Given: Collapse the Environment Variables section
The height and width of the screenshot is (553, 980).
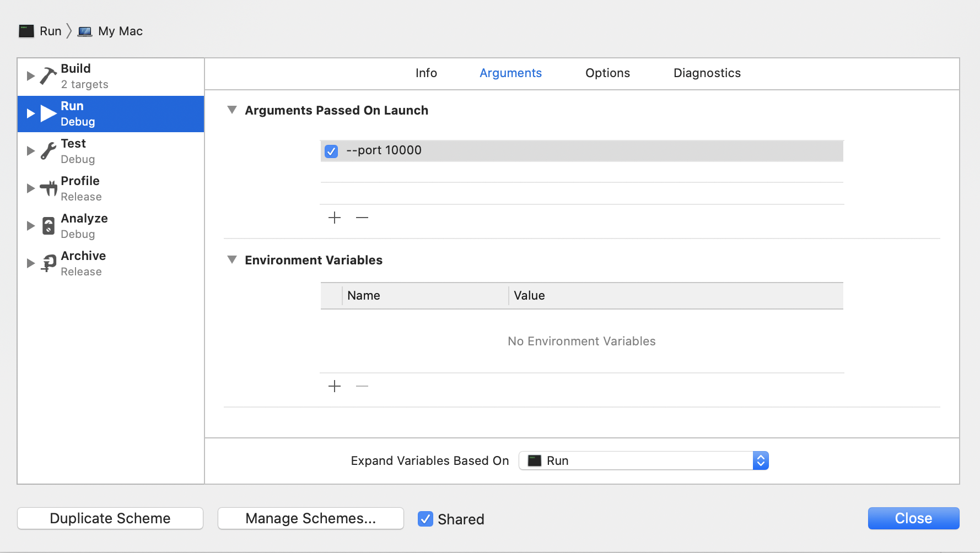Looking at the screenshot, I should point(232,260).
